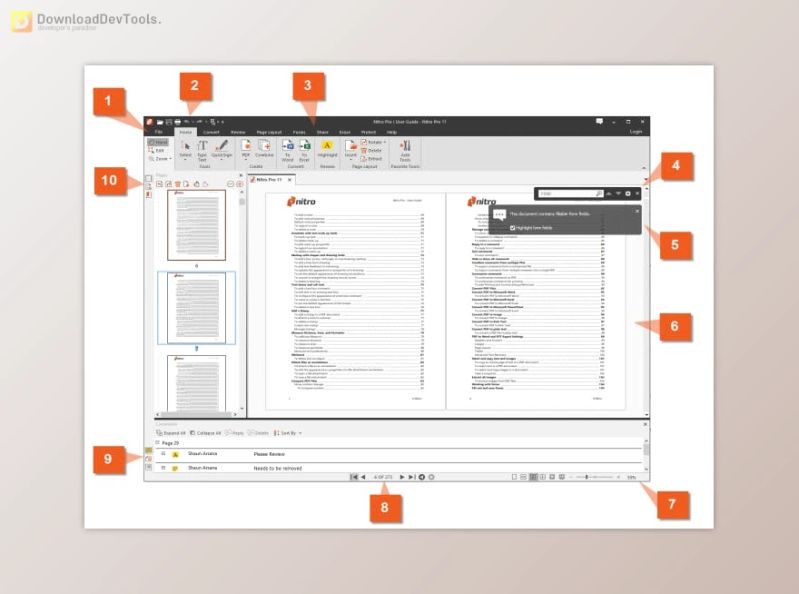This screenshot has height=594, width=799.
Task: Click the Print icon in quick access toolbar
Action: [x=177, y=122]
